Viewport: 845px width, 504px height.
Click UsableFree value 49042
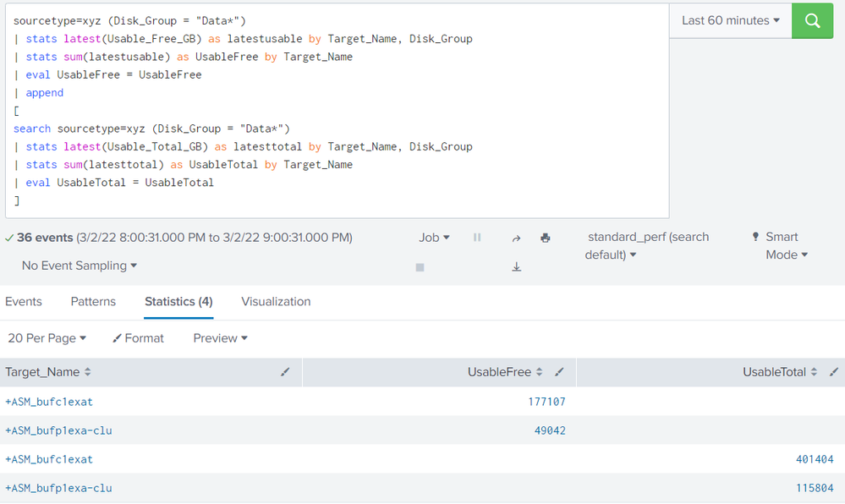click(x=550, y=430)
